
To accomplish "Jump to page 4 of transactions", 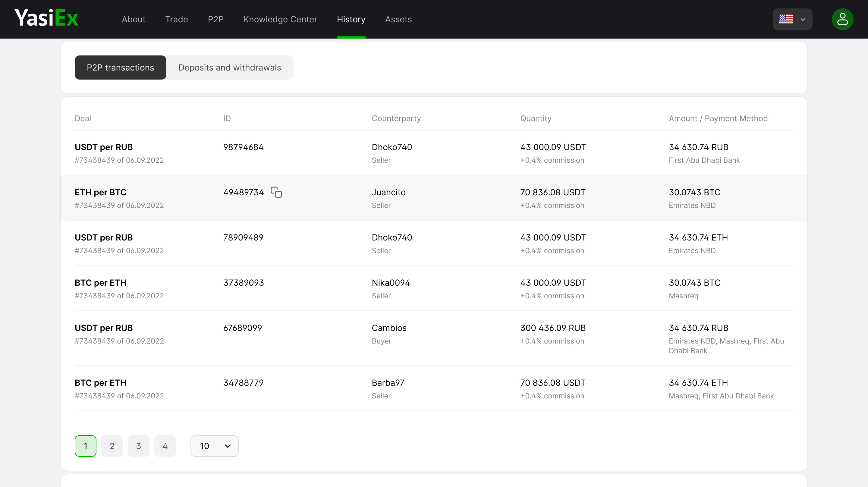I will point(165,446).
